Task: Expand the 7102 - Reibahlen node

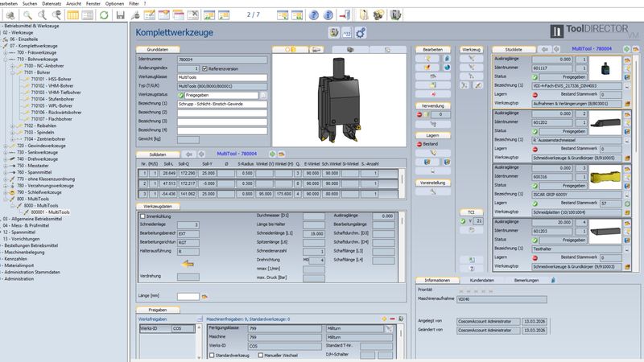Action: pyautogui.click(x=12, y=125)
